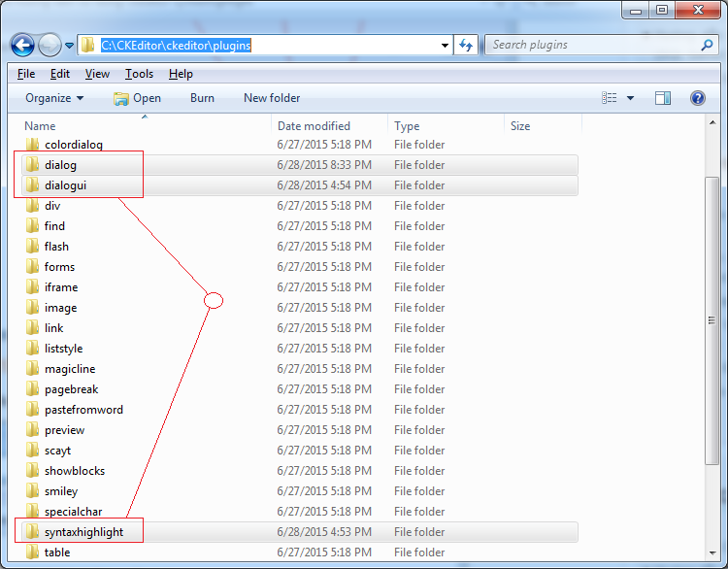Screen dimensions: 728x569
Task: Select the scayt folder icon
Action: pos(32,451)
